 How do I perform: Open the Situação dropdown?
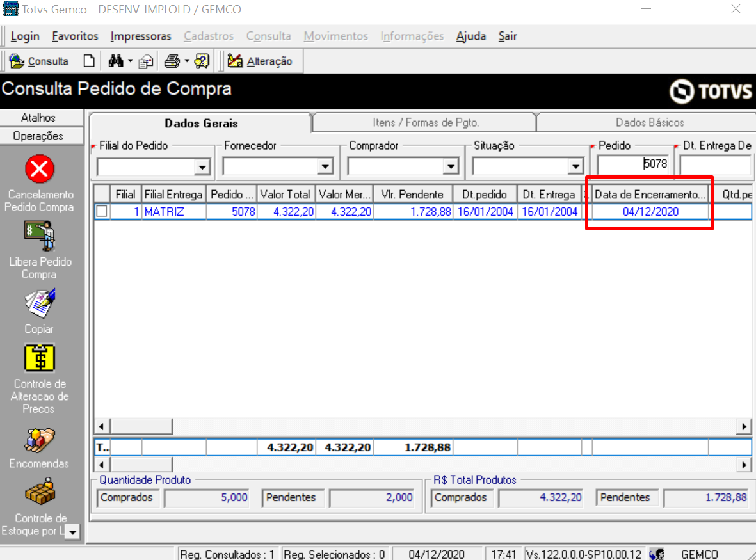point(575,167)
